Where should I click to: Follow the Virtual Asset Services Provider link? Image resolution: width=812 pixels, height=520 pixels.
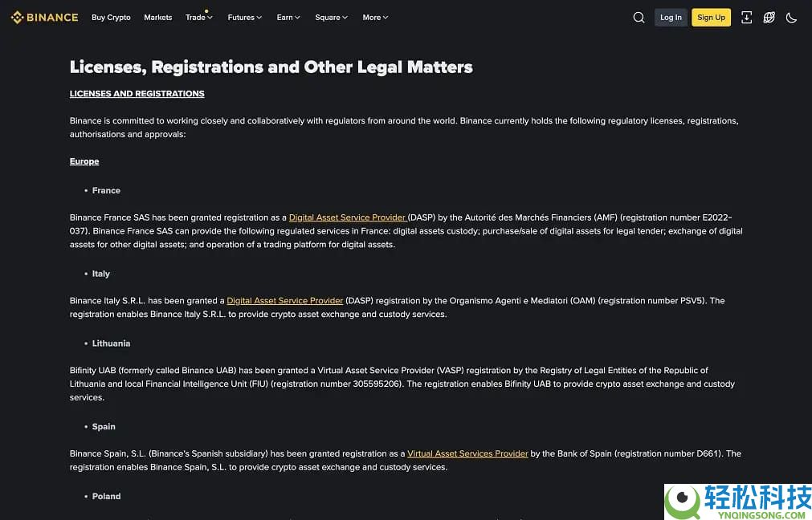click(x=467, y=454)
